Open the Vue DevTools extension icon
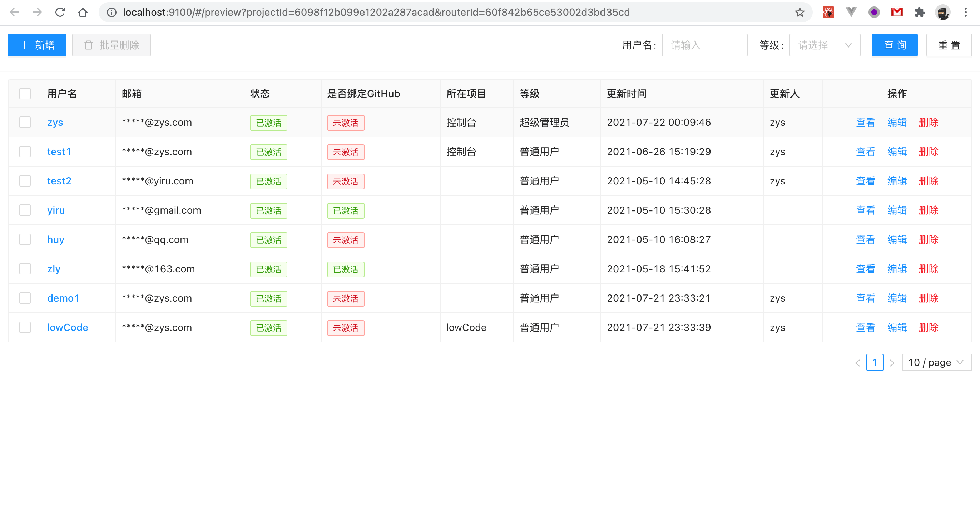Image resolution: width=980 pixels, height=506 pixels. pos(851,12)
